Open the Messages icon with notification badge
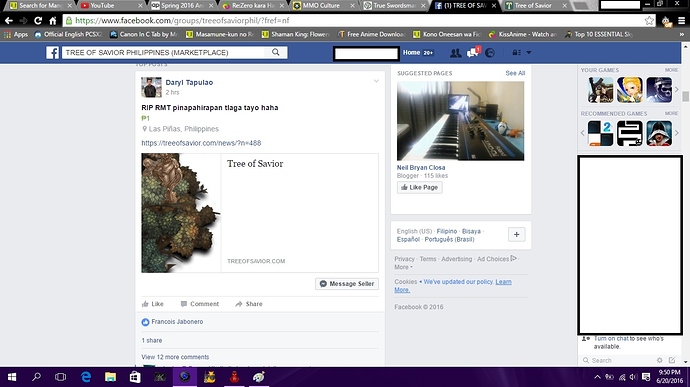The image size is (690, 387). pos(473,52)
